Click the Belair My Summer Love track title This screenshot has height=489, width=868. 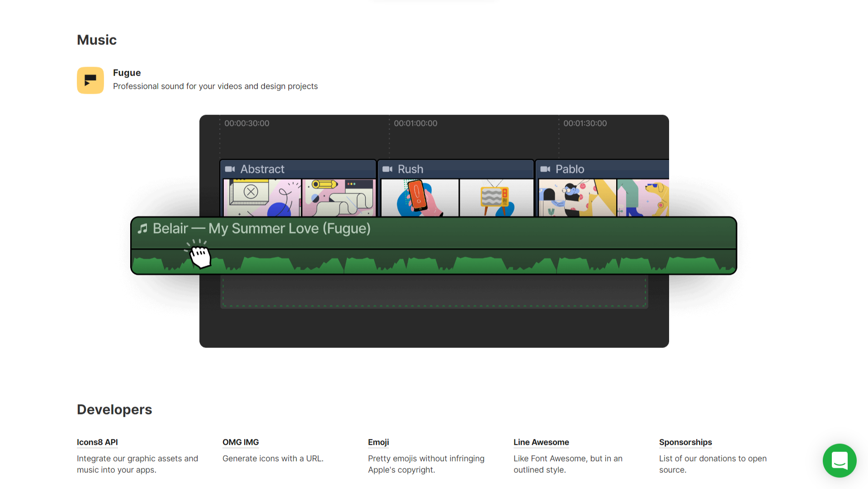pyautogui.click(x=262, y=229)
